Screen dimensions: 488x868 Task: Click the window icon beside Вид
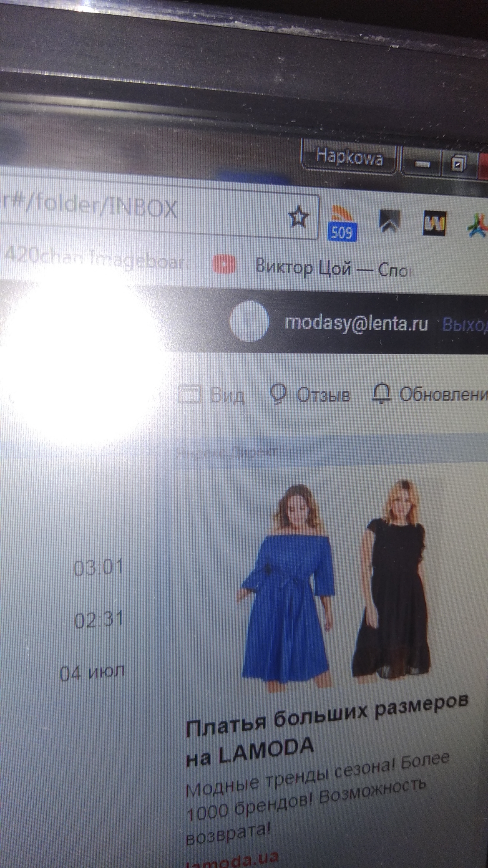189,394
